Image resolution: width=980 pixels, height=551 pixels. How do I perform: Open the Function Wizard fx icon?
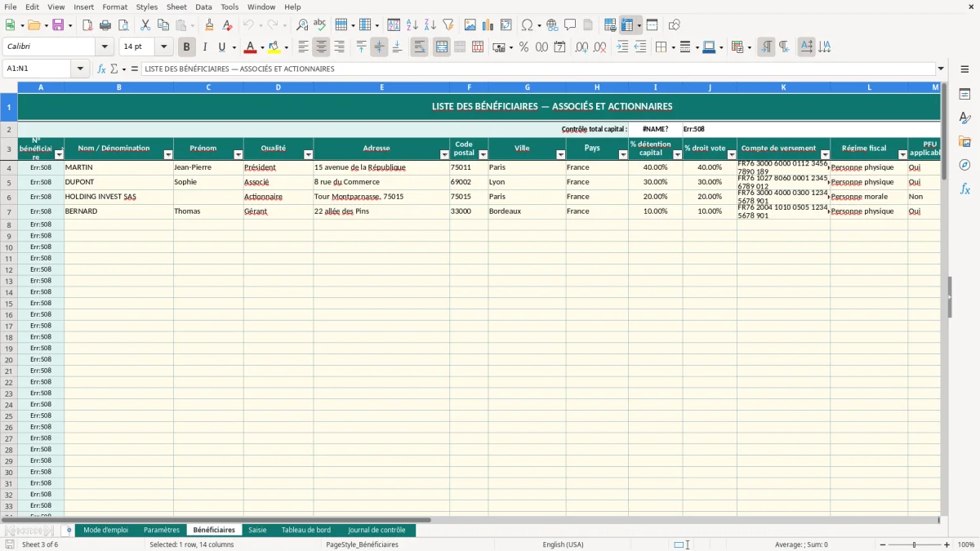101,69
